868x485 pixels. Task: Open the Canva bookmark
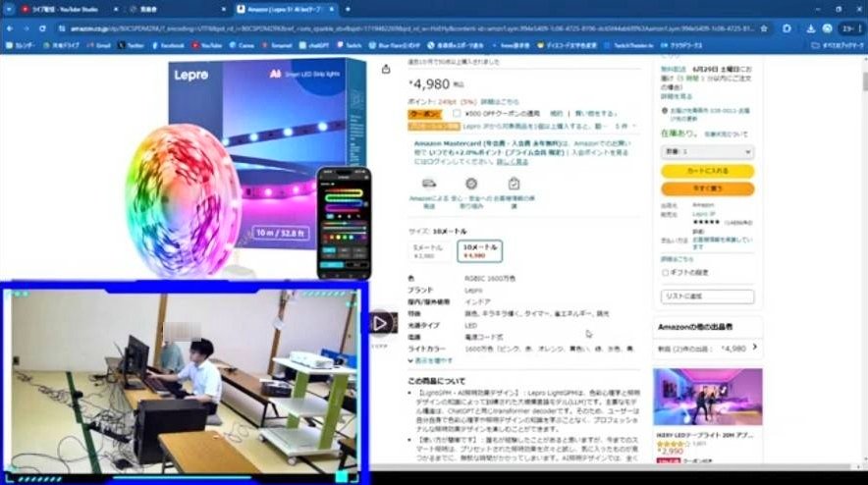point(242,45)
